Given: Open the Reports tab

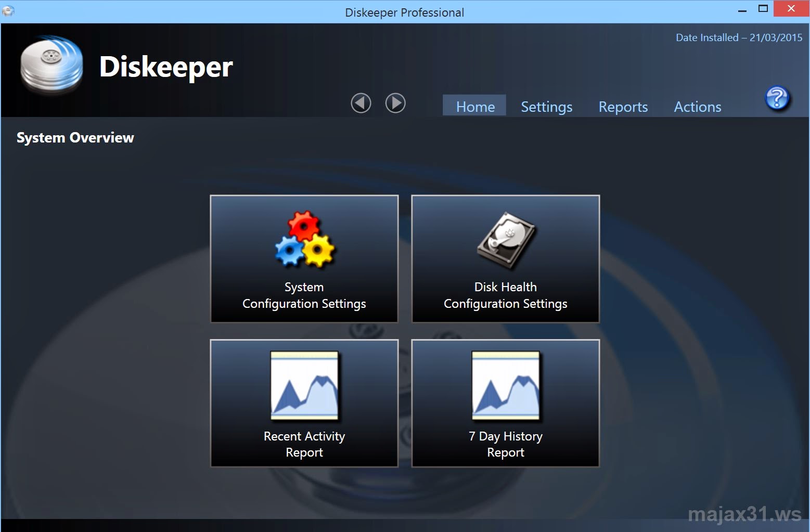Looking at the screenshot, I should pyautogui.click(x=623, y=107).
